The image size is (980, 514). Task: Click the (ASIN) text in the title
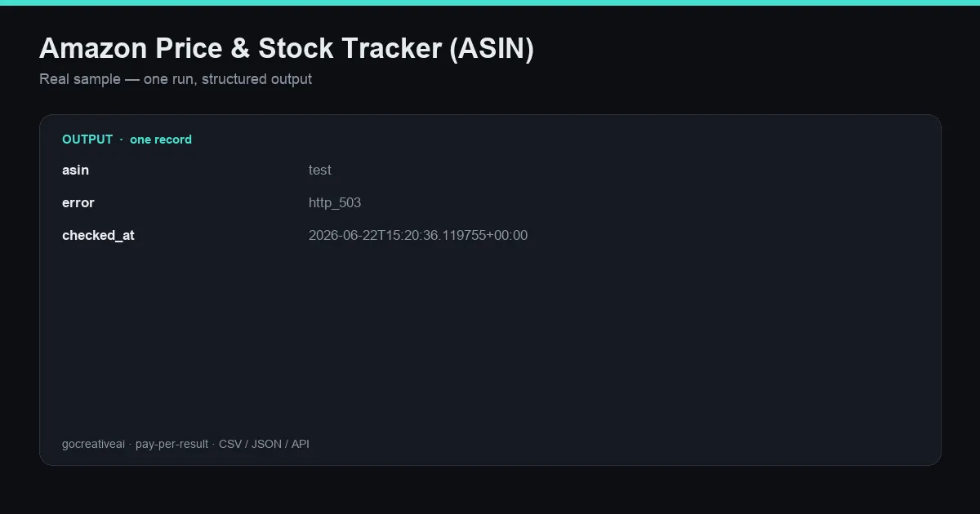[492, 49]
